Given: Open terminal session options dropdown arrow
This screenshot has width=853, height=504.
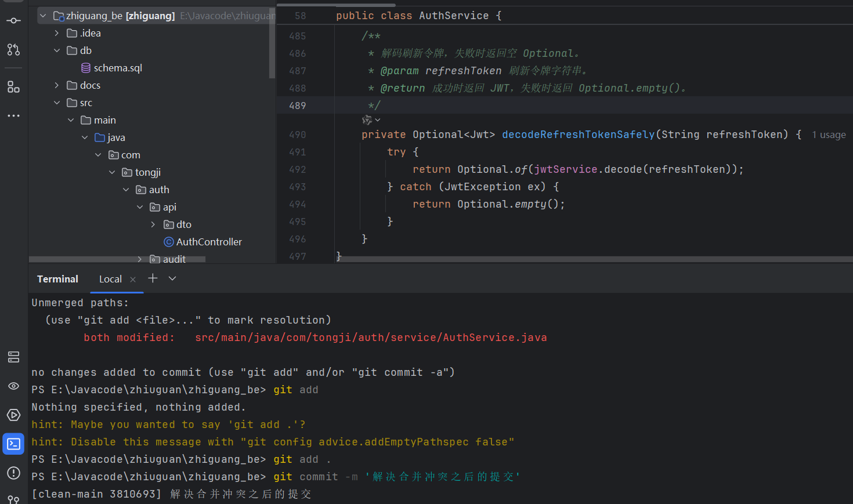Looking at the screenshot, I should tap(172, 278).
